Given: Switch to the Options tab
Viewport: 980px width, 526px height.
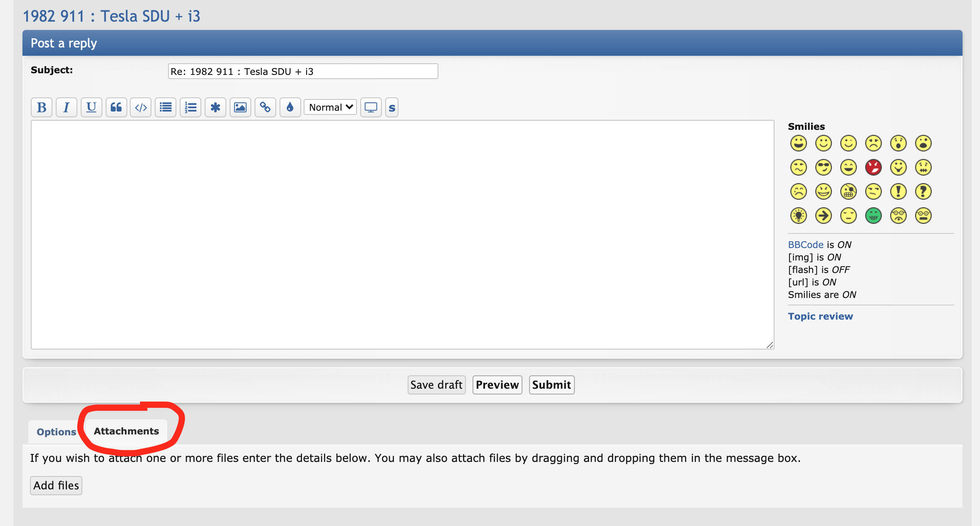Looking at the screenshot, I should click(x=56, y=432).
